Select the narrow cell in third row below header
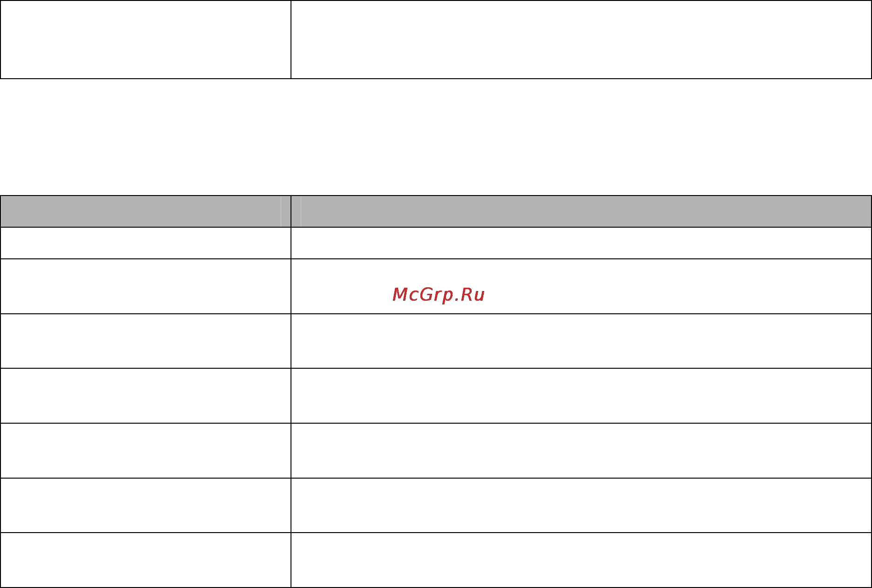The height and width of the screenshot is (588, 872). [x=146, y=341]
